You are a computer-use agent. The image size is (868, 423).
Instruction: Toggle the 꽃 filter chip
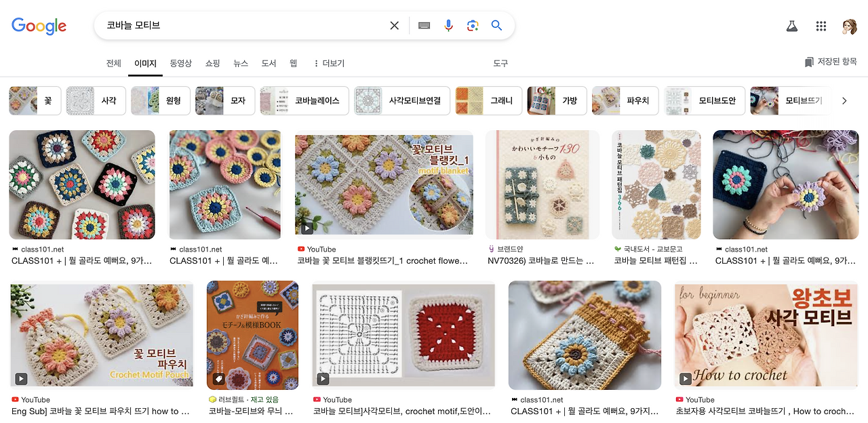35,100
